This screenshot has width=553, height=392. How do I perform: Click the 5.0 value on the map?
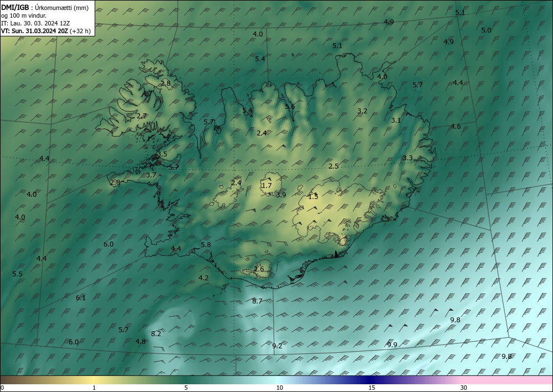(486, 30)
